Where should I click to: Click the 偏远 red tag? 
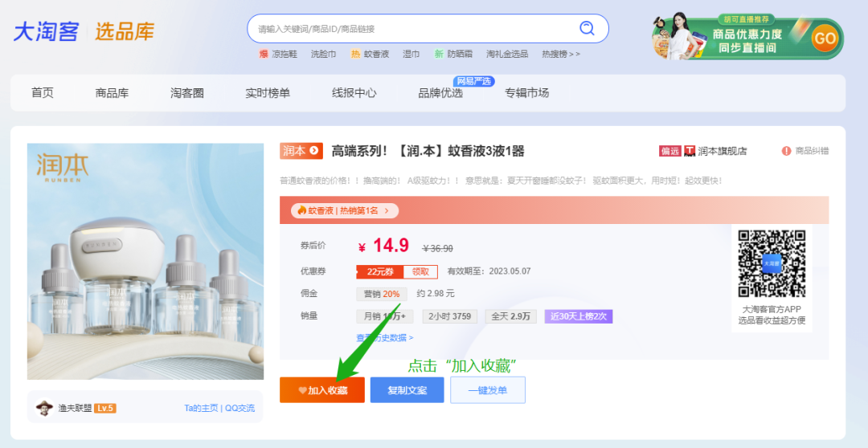[669, 151]
